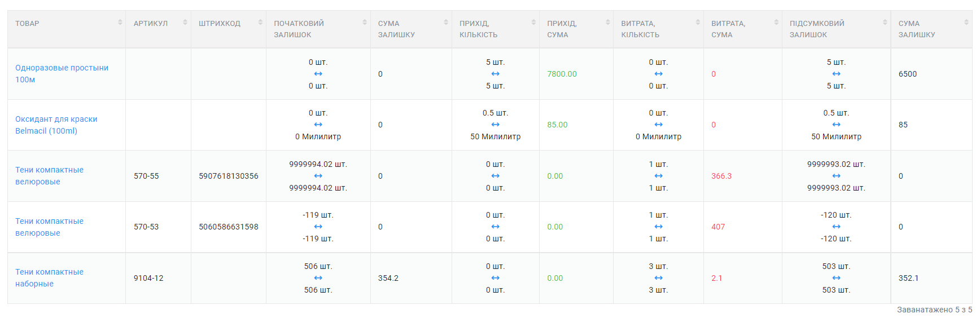980x331 pixels.
Task: Toggle unit arrow in Оксидант final balance cell
Action: click(836, 125)
